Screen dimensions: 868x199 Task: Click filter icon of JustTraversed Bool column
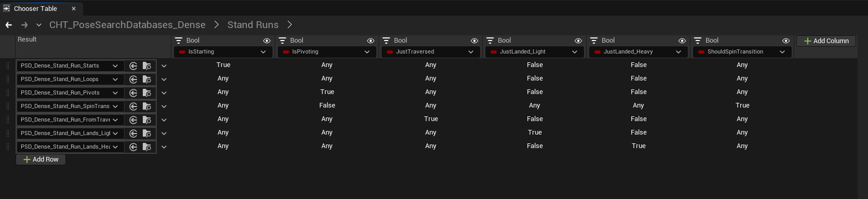[x=386, y=41]
